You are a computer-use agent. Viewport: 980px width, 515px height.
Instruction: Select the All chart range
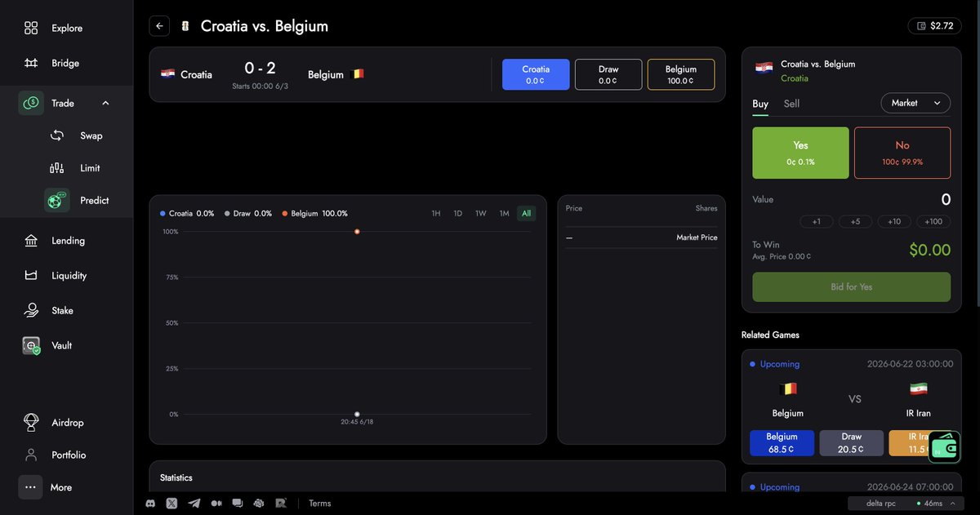pos(526,214)
